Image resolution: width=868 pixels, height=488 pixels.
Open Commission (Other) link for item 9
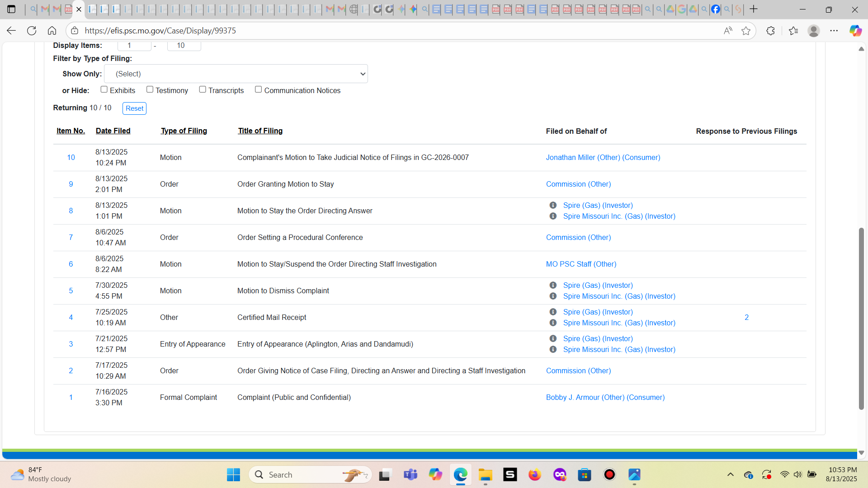(x=578, y=184)
